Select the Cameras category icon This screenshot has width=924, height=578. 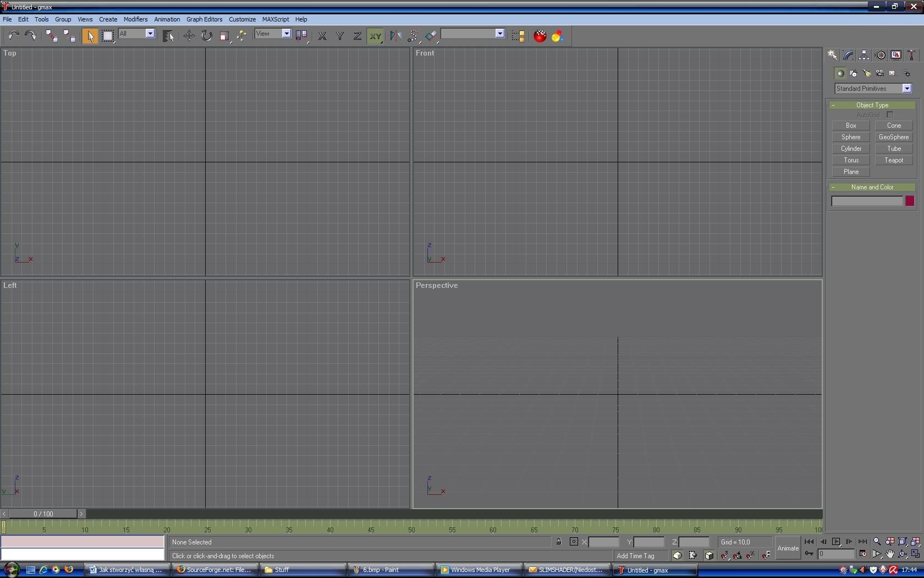coord(879,73)
